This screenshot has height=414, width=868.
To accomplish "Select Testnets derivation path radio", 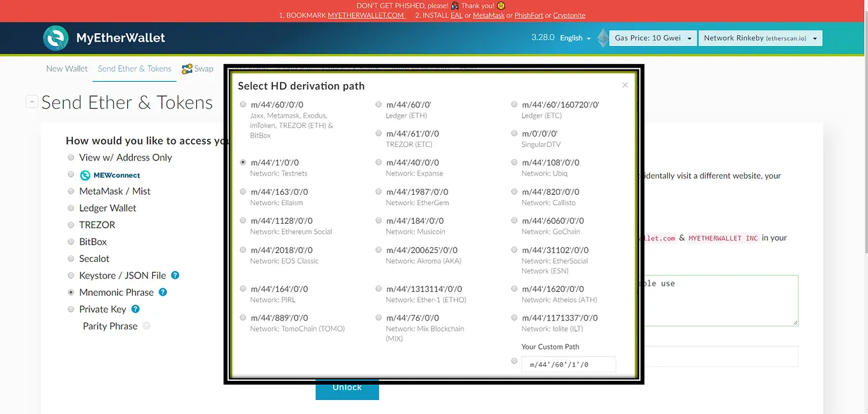I will coord(242,162).
